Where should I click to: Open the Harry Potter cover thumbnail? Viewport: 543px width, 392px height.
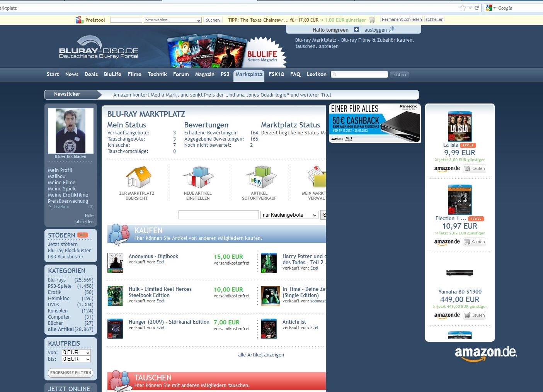click(269, 263)
